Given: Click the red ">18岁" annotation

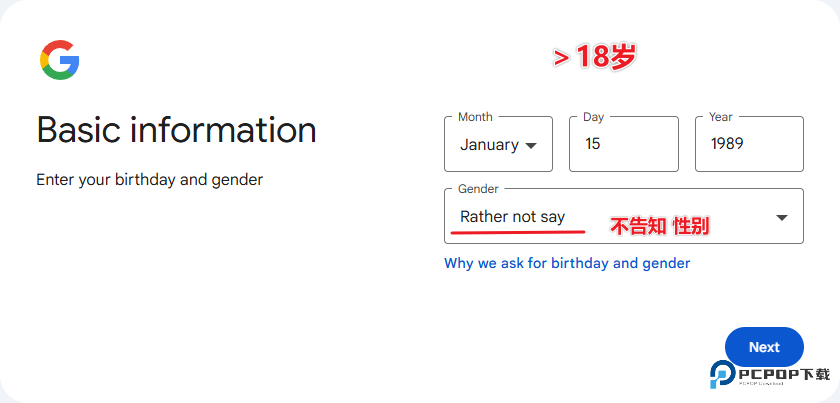Looking at the screenshot, I should (595, 58).
